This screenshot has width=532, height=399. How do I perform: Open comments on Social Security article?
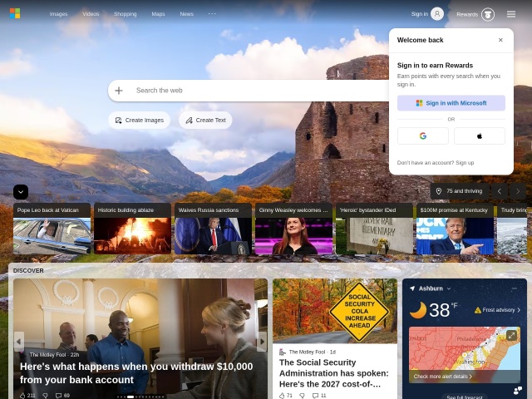click(x=319, y=396)
